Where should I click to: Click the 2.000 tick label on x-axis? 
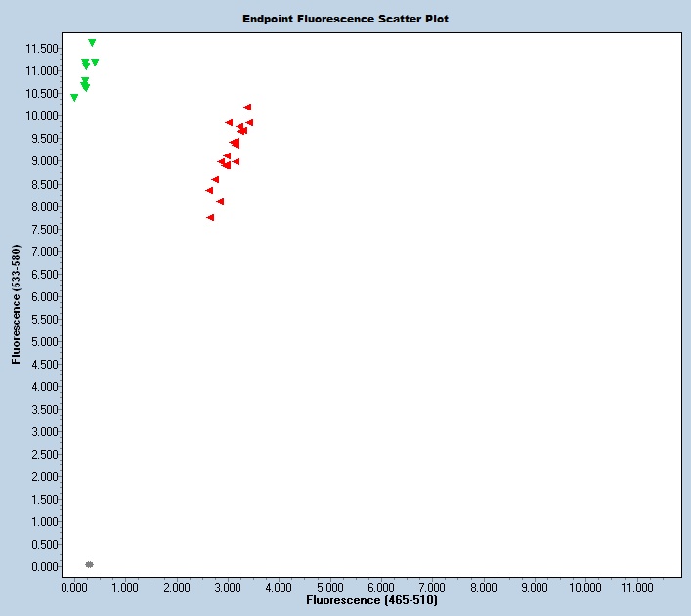(x=177, y=588)
